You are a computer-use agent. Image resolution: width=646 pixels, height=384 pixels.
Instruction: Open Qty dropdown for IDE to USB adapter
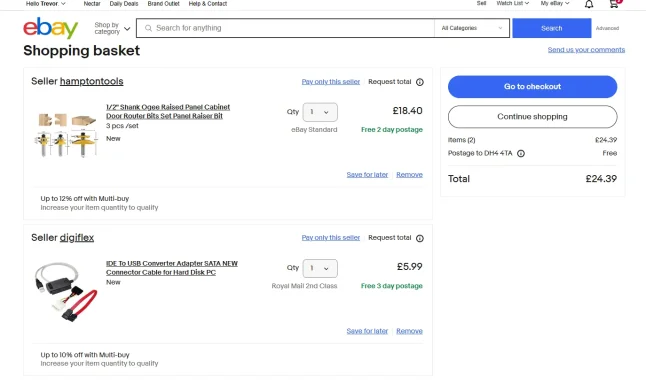click(x=320, y=268)
